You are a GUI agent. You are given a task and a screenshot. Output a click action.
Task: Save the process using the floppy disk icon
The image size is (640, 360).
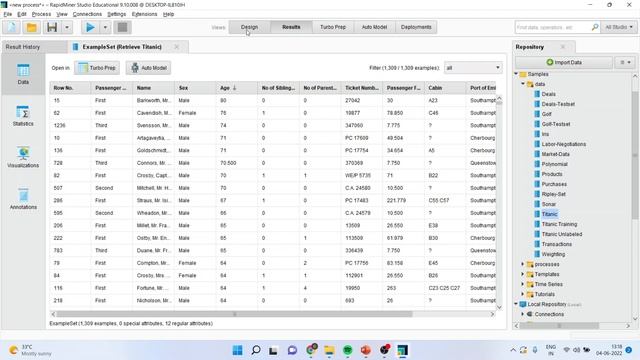click(x=52, y=27)
